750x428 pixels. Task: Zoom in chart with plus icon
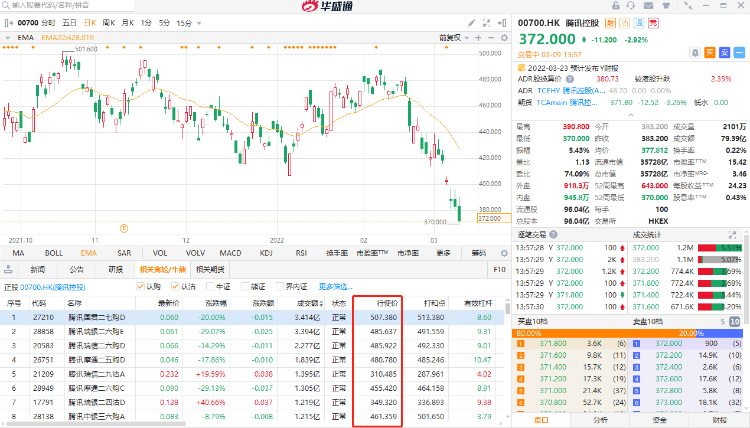[x=478, y=38]
